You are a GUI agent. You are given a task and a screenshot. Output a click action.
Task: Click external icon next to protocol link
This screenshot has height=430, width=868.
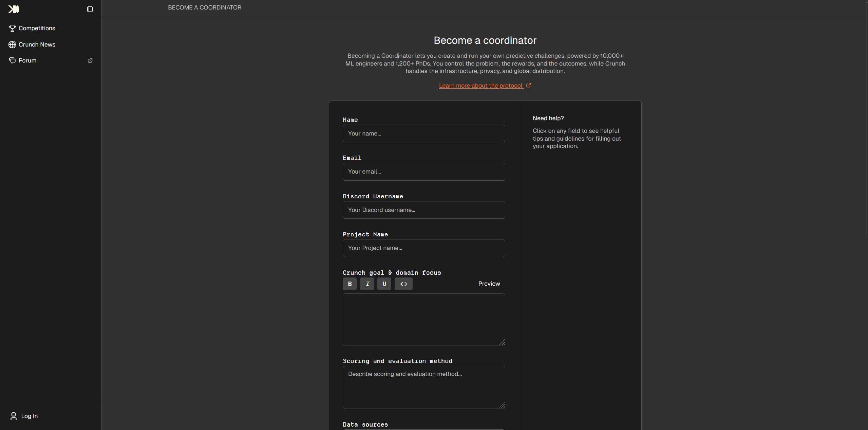(x=528, y=85)
